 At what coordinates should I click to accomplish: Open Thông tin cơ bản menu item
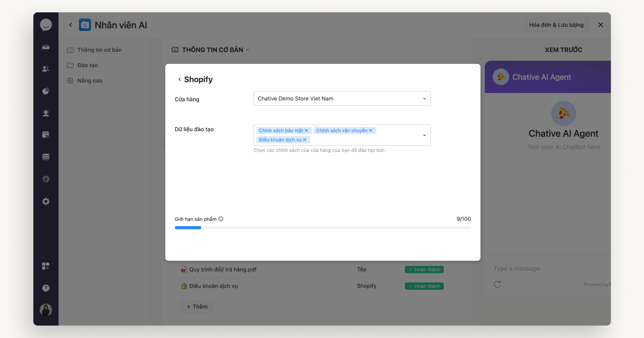click(x=94, y=50)
